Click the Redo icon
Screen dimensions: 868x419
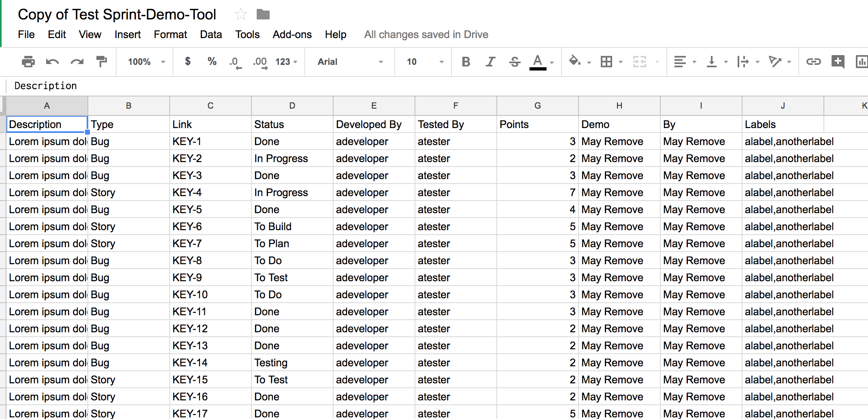pos(77,62)
